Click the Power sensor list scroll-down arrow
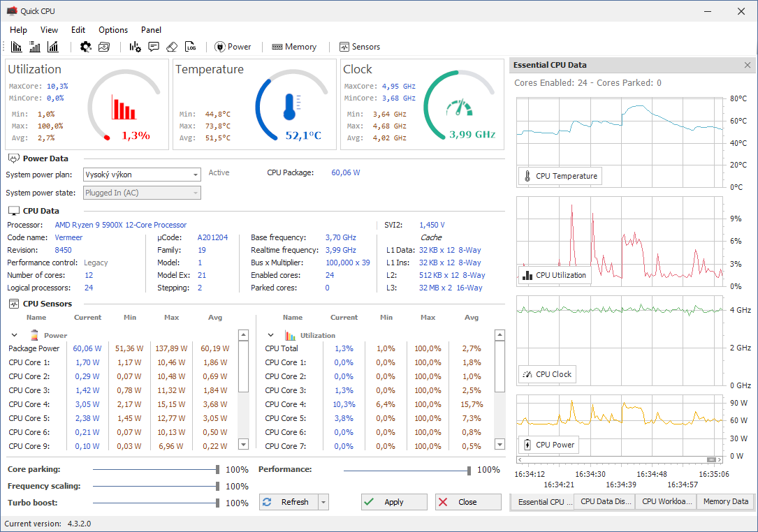This screenshot has height=532, width=758. point(243,444)
